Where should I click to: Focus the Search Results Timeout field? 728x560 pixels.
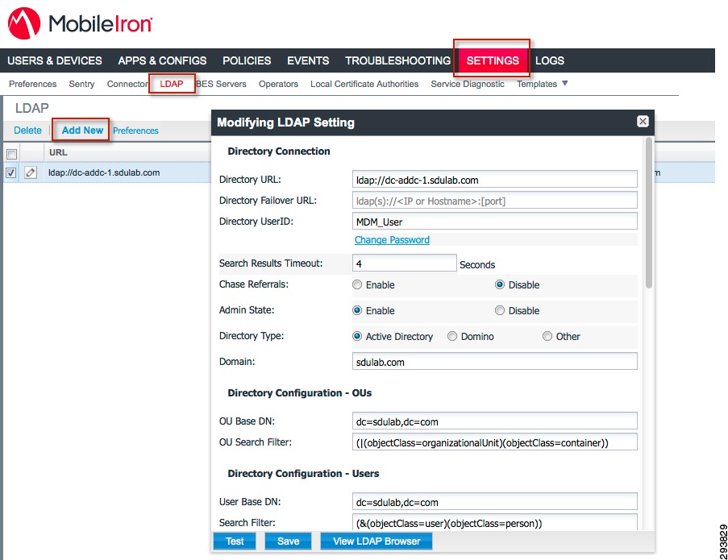(x=405, y=263)
